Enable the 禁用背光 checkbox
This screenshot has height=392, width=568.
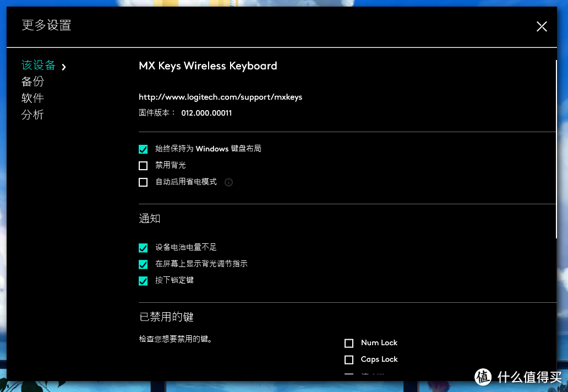pos(143,166)
